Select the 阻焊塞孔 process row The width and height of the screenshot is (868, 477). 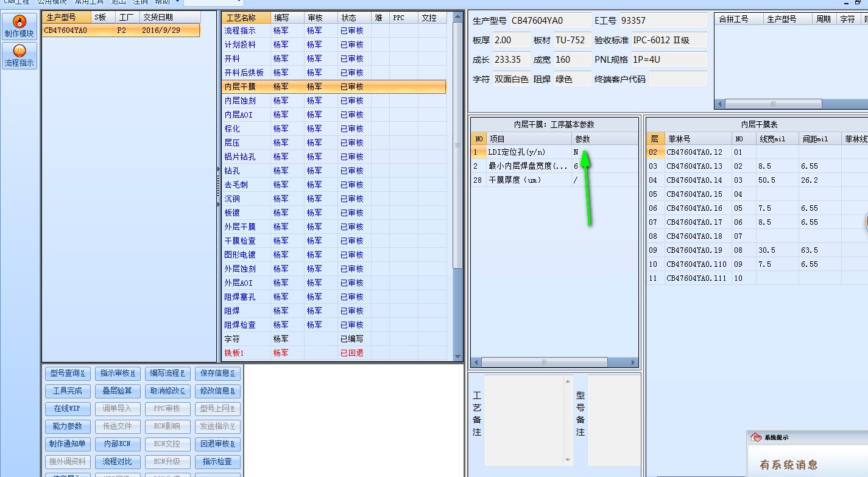[334, 297]
